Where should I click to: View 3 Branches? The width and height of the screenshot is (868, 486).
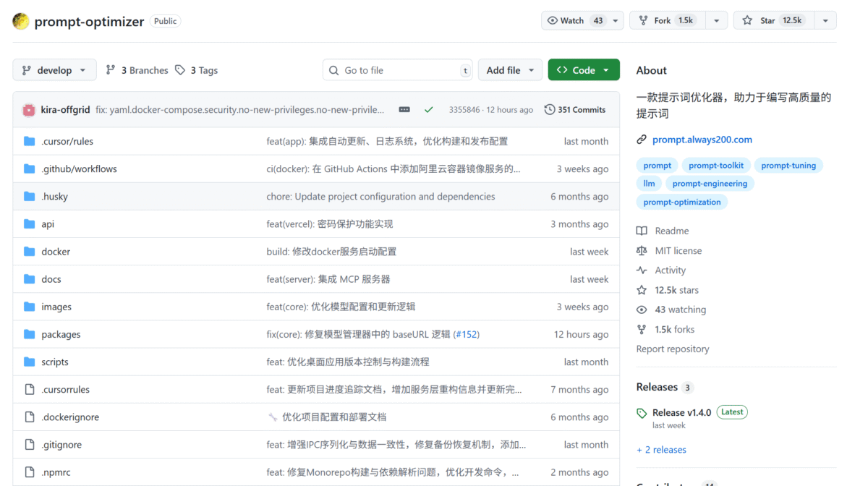[x=137, y=70]
